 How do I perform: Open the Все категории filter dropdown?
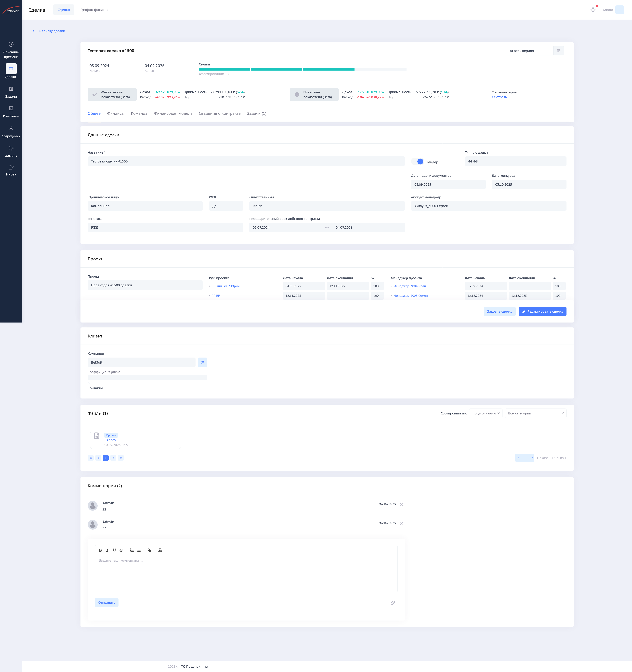point(536,413)
